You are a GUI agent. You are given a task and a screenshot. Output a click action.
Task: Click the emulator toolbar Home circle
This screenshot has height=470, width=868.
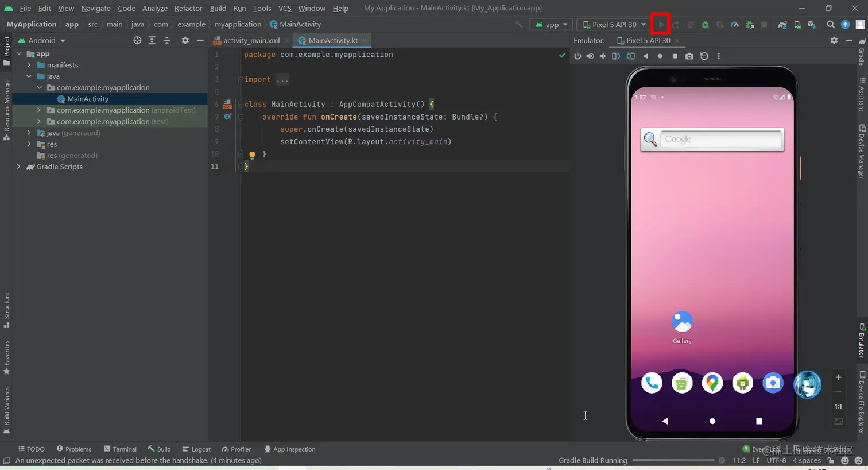click(x=660, y=56)
